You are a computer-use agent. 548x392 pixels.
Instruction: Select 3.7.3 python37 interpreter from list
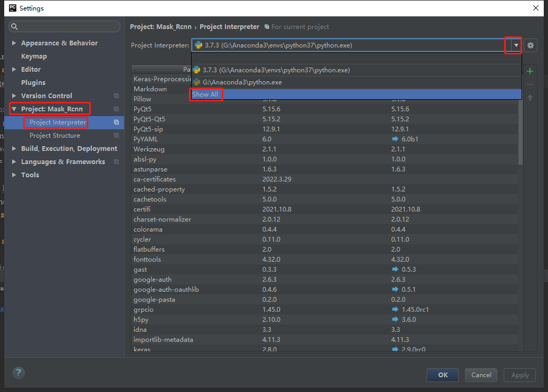coord(356,70)
